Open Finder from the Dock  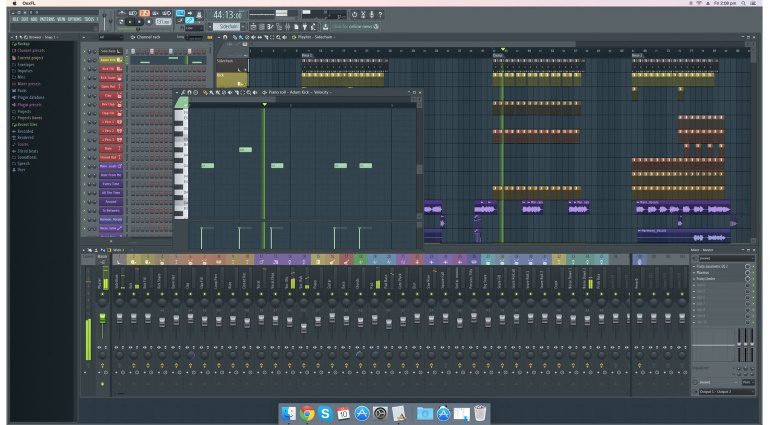pyautogui.click(x=289, y=412)
